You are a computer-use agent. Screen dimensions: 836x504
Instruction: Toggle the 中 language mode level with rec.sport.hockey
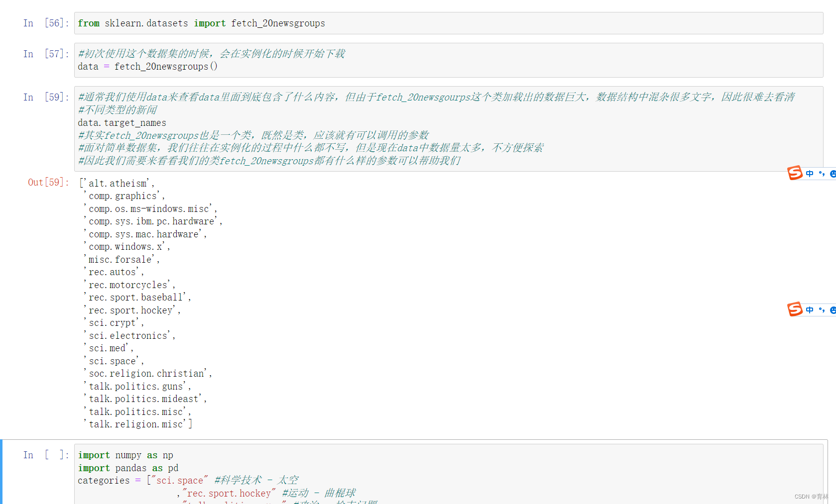pyautogui.click(x=810, y=310)
